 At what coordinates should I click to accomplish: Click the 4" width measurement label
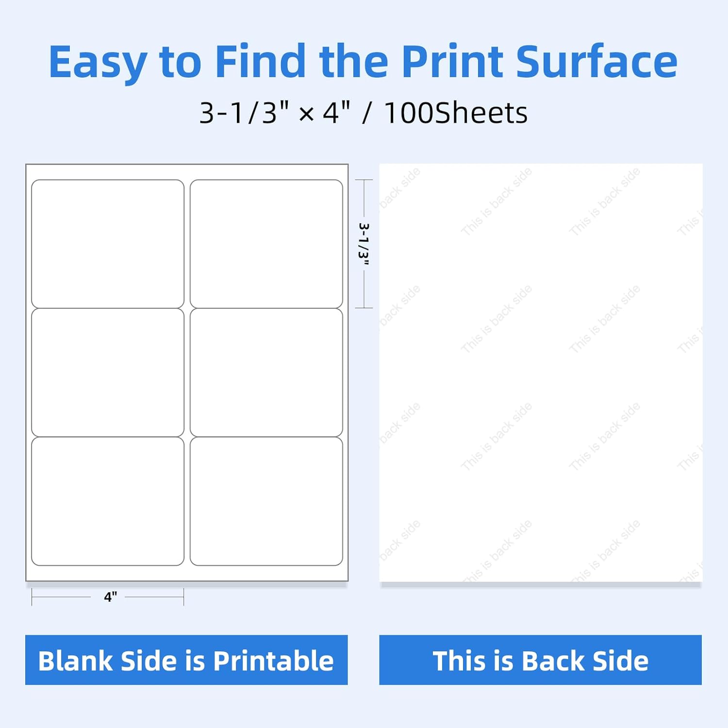pos(110,596)
